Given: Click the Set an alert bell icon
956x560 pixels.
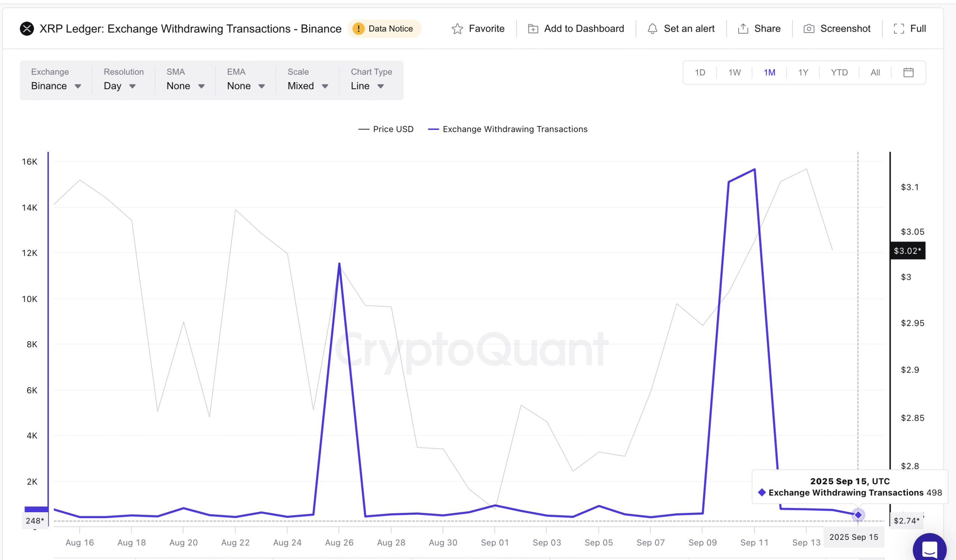Looking at the screenshot, I should coord(652,28).
